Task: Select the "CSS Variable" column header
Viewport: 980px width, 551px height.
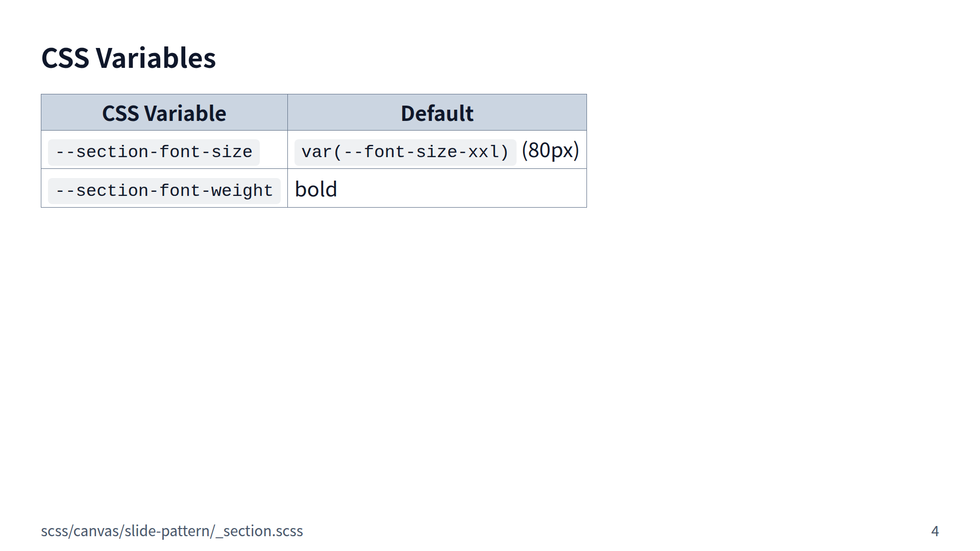Action: pyautogui.click(x=164, y=113)
